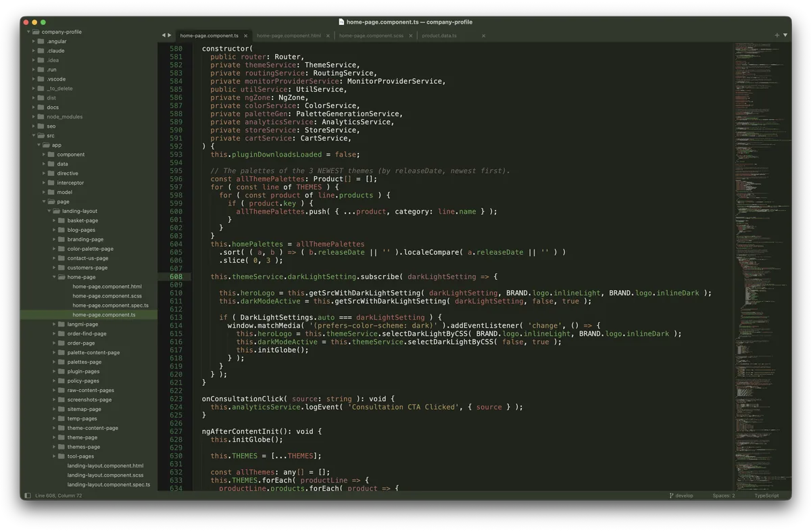The height and width of the screenshot is (532, 811).
Task: Open home-page.component.spec.ts in the sidebar
Action: pyautogui.click(x=110, y=306)
